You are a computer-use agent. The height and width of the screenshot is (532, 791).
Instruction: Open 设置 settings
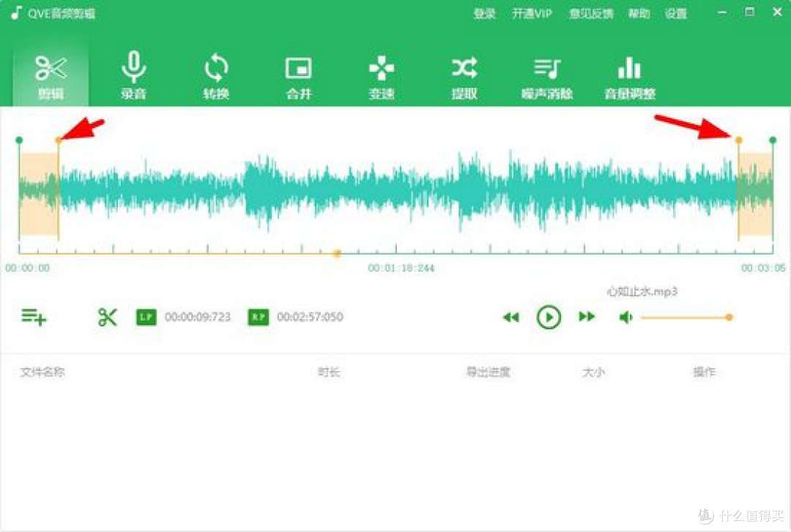click(x=675, y=14)
